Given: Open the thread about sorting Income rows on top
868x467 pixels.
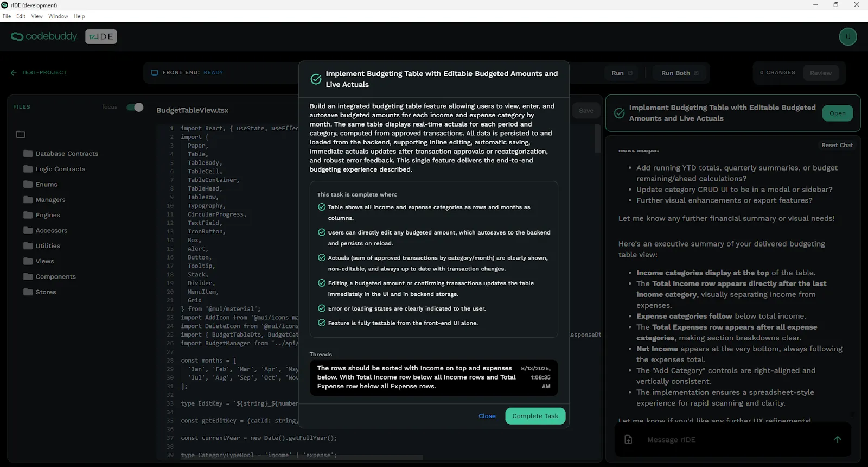Looking at the screenshot, I should 433,377.
